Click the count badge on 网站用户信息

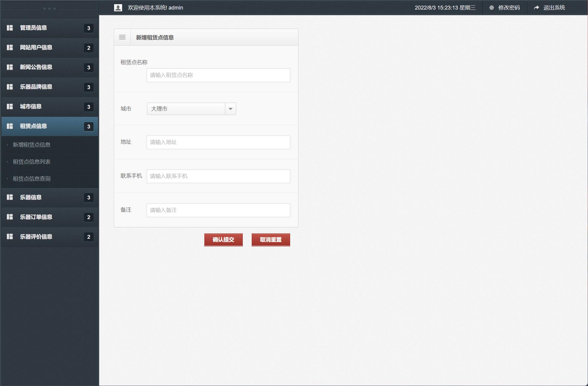click(x=88, y=48)
